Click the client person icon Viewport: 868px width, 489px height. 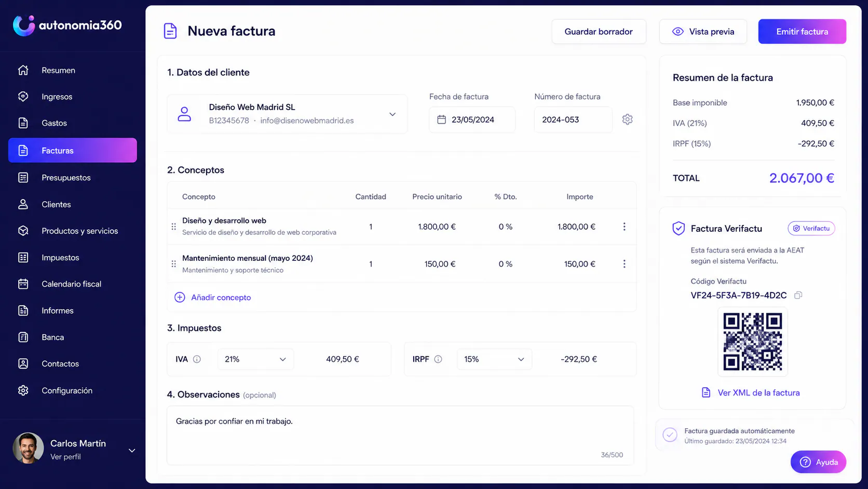coord(184,114)
